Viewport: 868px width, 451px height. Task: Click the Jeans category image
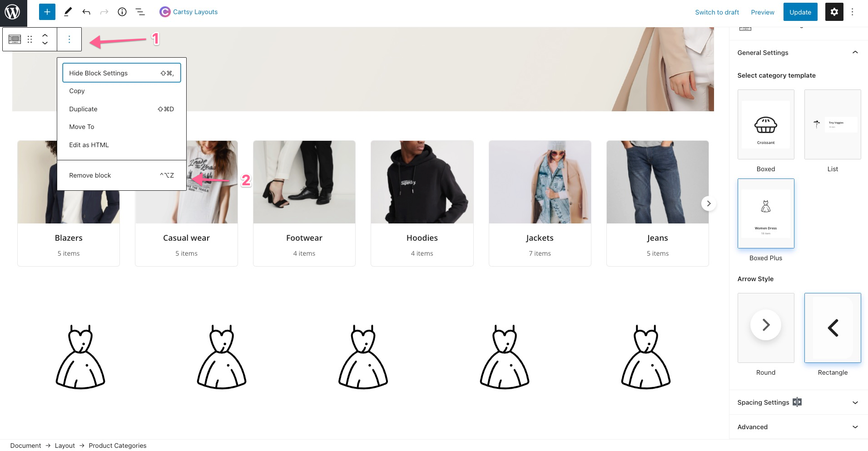[657, 182]
